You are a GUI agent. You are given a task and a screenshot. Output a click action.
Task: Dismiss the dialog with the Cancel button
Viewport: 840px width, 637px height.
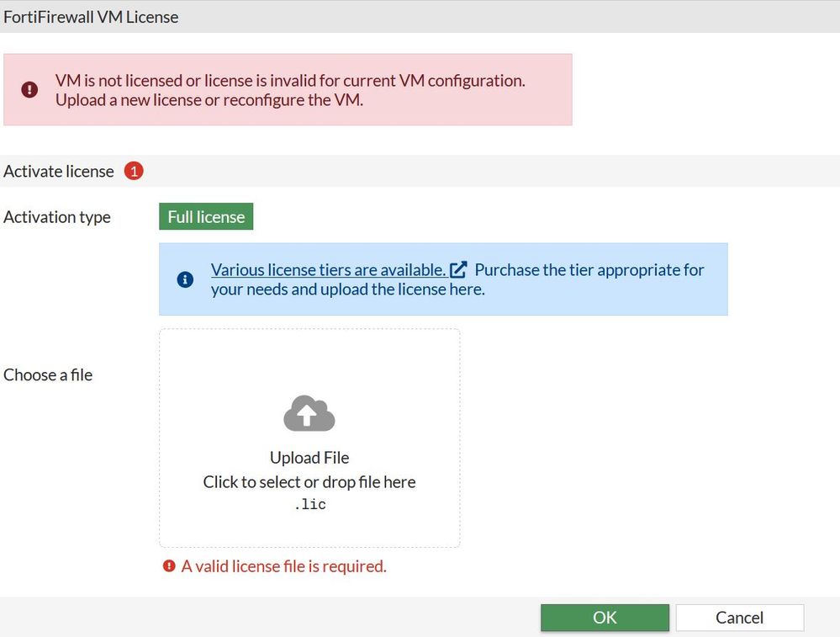740,618
